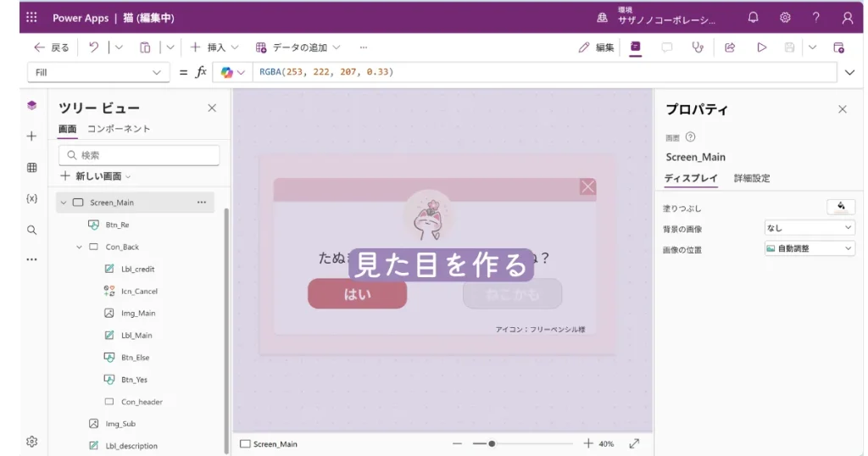Open the app launcher waffle icon
The image size is (868, 456).
tap(32, 18)
